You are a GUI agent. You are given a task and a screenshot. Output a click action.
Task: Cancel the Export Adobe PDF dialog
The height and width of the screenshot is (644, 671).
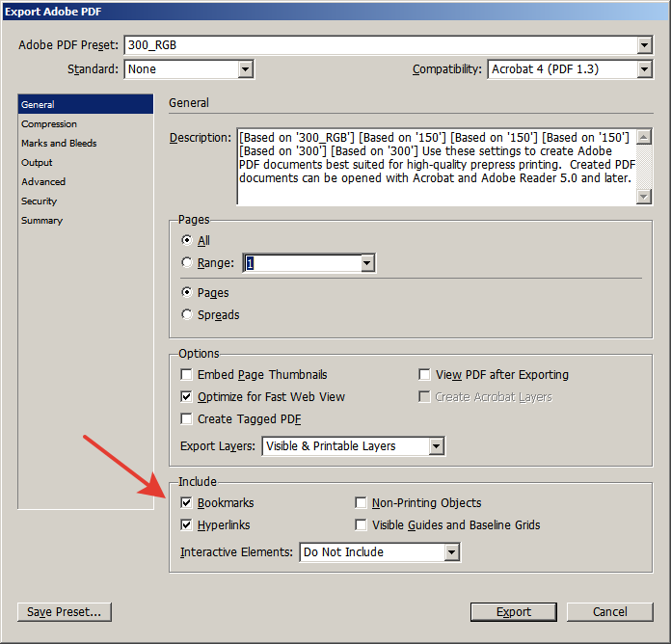coord(610,612)
